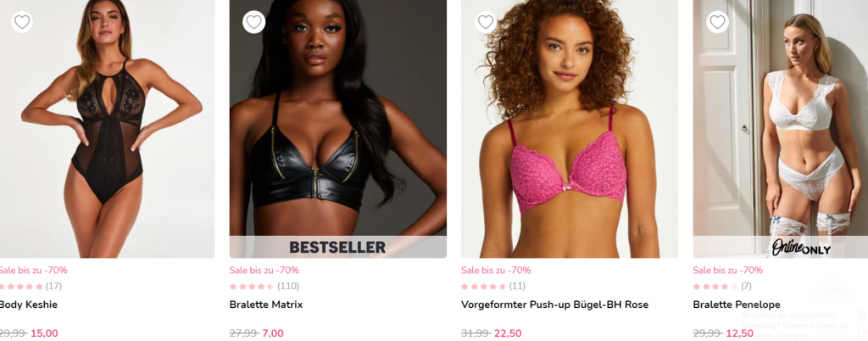Open the 17 reviews rating for Body Keshie

click(x=31, y=286)
